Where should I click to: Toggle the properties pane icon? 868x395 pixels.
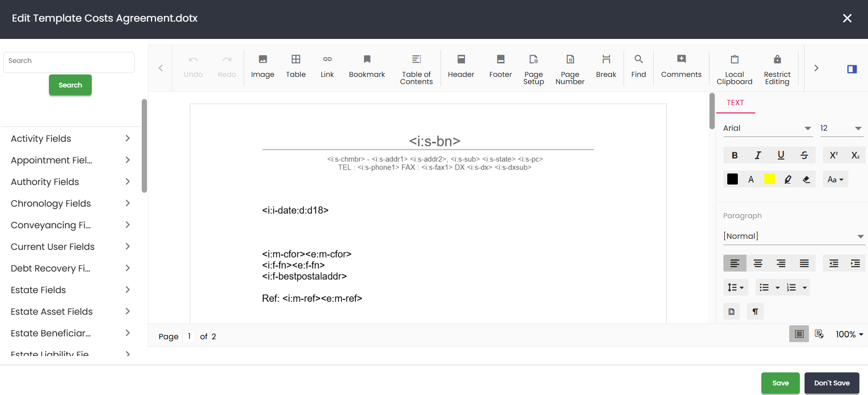[x=852, y=69]
